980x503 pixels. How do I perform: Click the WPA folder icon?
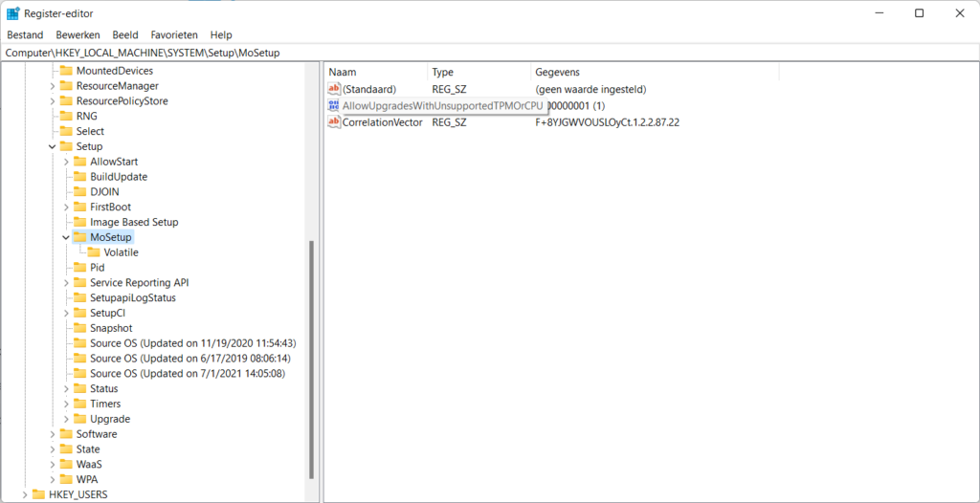coord(66,479)
